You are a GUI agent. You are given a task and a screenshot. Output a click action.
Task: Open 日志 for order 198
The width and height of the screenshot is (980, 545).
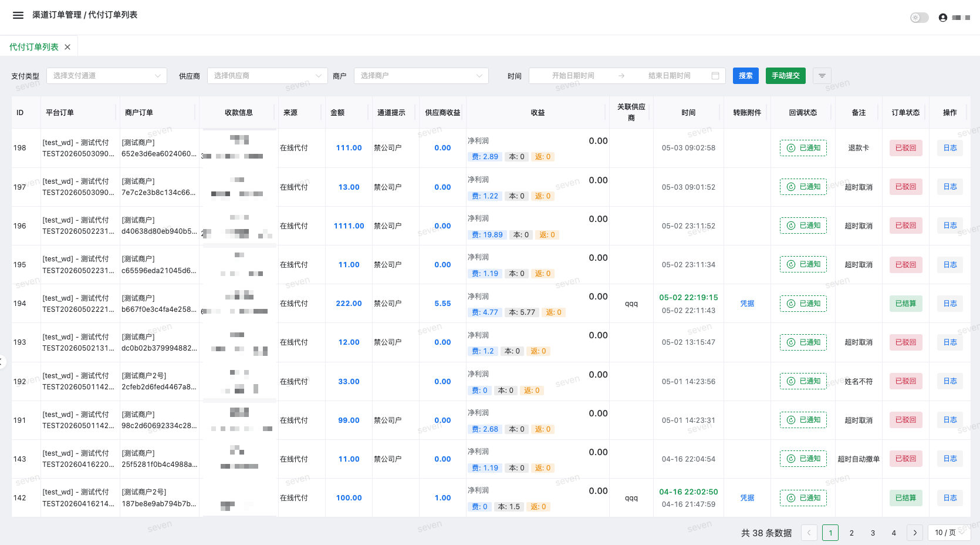click(x=950, y=148)
